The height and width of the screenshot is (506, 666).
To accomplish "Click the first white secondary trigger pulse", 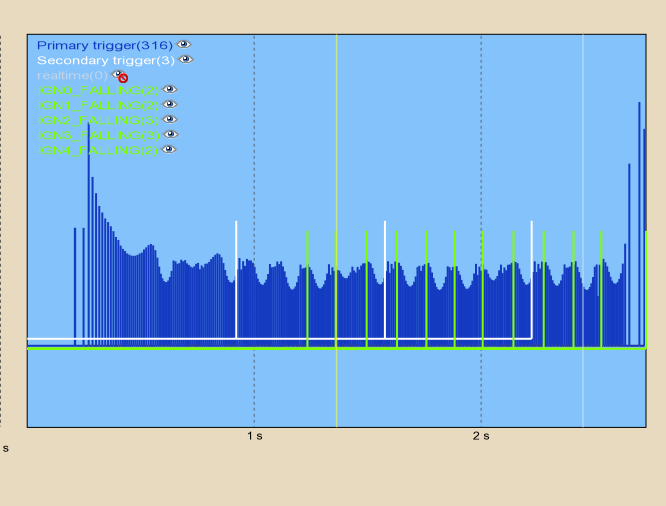I will (x=236, y=280).
